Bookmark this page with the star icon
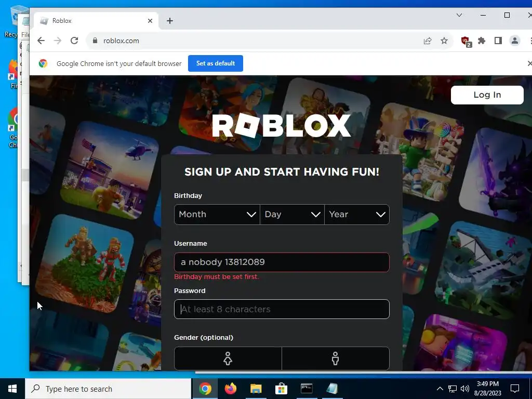Viewport: 532px width, 399px height. click(x=444, y=41)
